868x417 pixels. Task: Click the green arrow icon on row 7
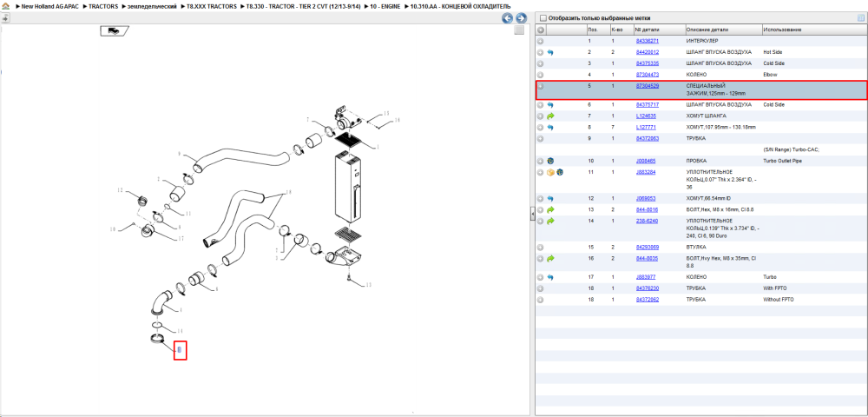point(550,116)
